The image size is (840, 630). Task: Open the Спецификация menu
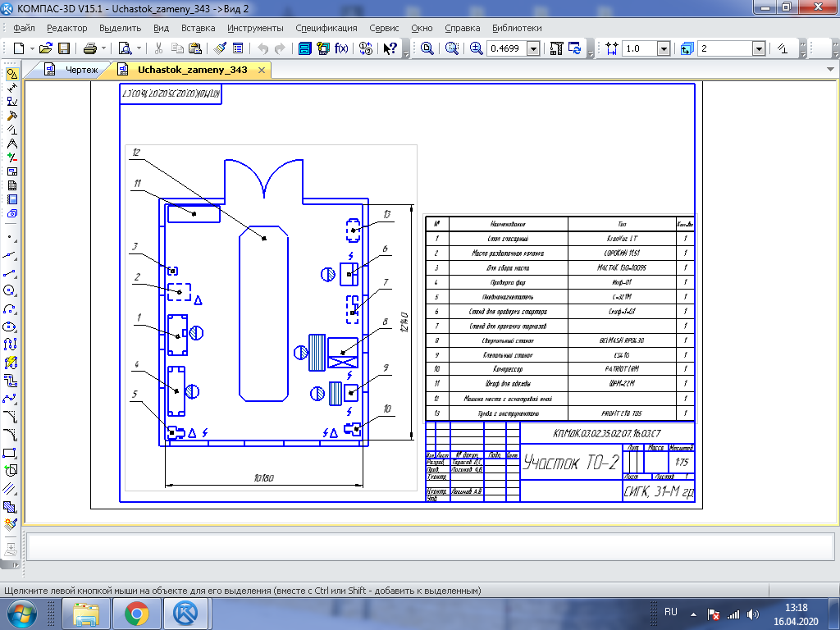pyautogui.click(x=326, y=27)
